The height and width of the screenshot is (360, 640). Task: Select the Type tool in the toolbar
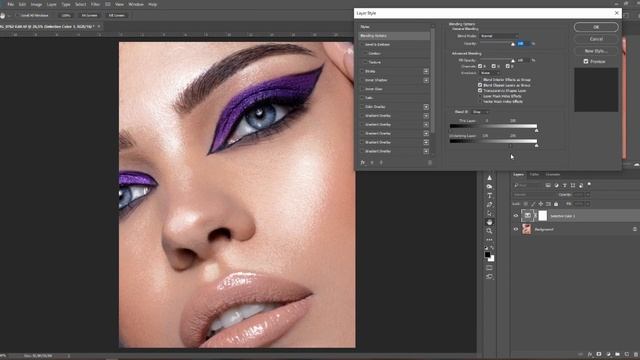[x=489, y=196]
